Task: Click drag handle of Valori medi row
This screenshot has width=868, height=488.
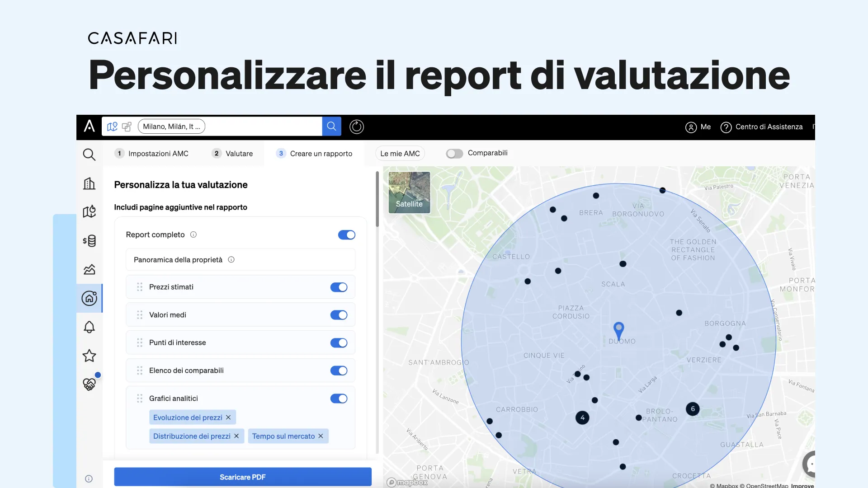Action: point(140,315)
